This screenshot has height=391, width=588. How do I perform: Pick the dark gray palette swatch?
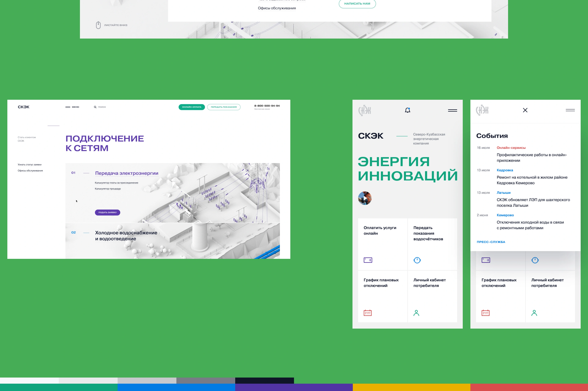click(206, 381)
